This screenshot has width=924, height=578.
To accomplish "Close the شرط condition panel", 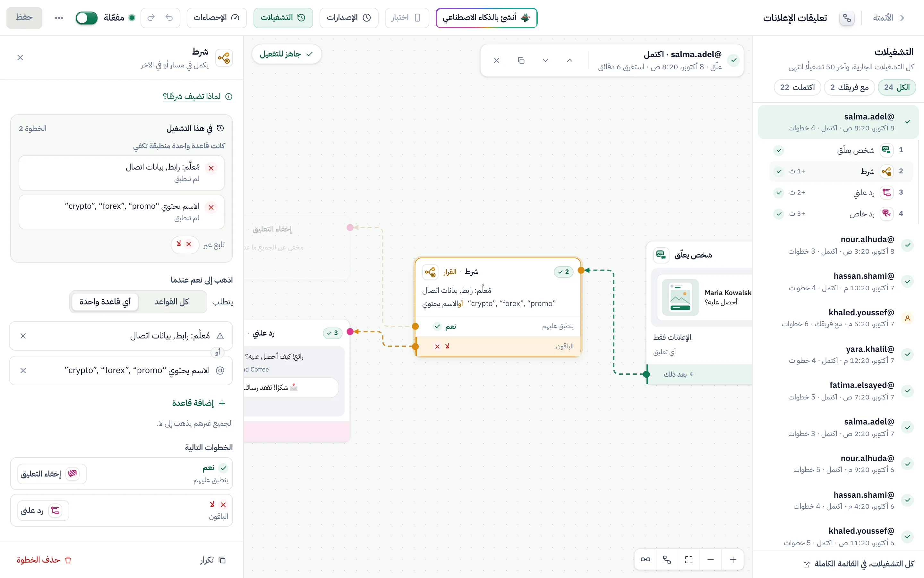I will (x=20, y=58).
